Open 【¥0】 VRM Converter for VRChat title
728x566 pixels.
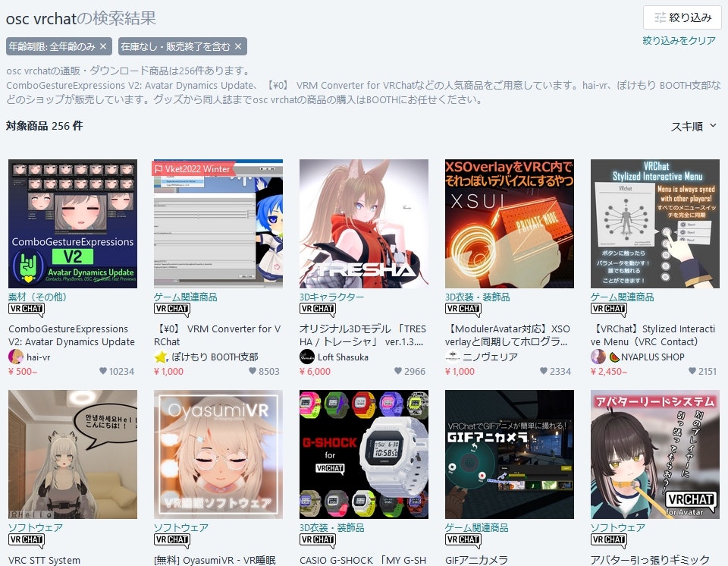tap(218, 335)
